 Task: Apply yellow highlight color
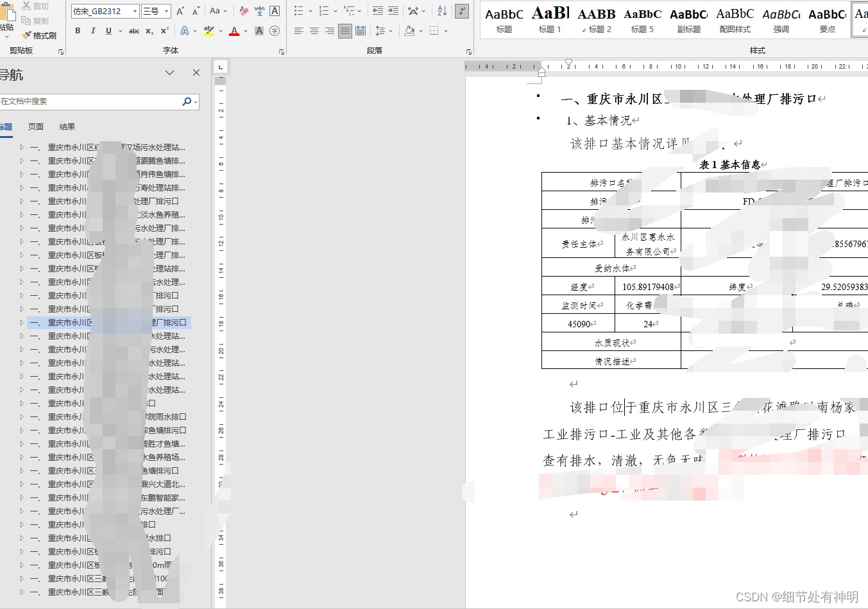209,30
